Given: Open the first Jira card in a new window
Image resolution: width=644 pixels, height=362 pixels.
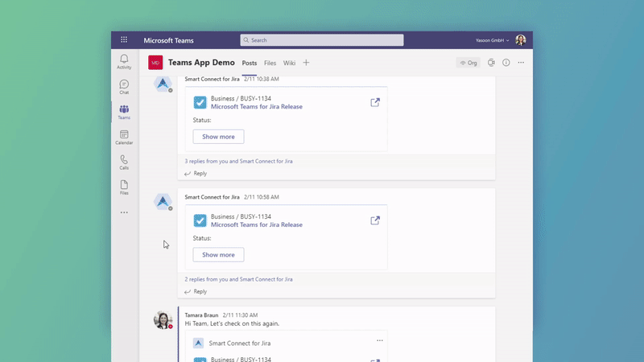Looking at the screenshot, I should pos(375,102).
